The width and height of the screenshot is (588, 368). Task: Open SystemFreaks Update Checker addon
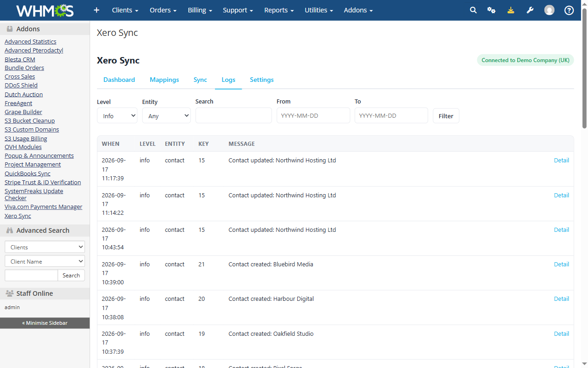pyautogui.click(x=34, y=195)
